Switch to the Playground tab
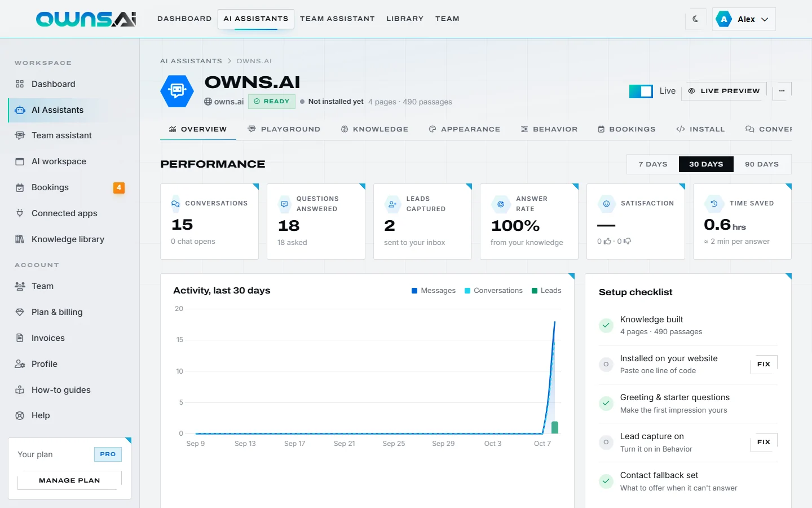Screen dimensions: 812x508 (284, 129)
